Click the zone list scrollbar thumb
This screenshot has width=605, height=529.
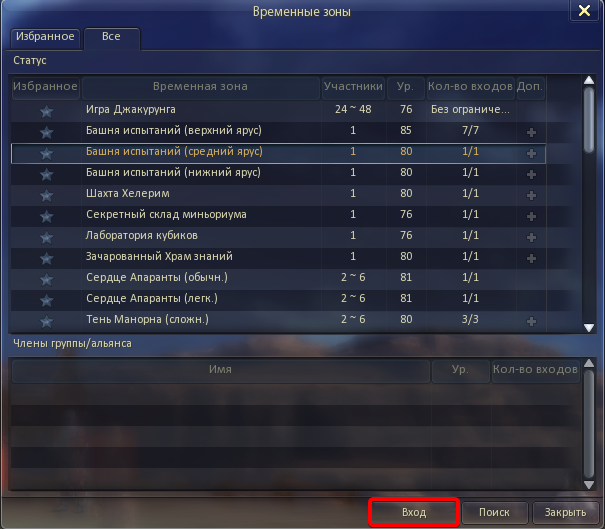coord(589,120)
